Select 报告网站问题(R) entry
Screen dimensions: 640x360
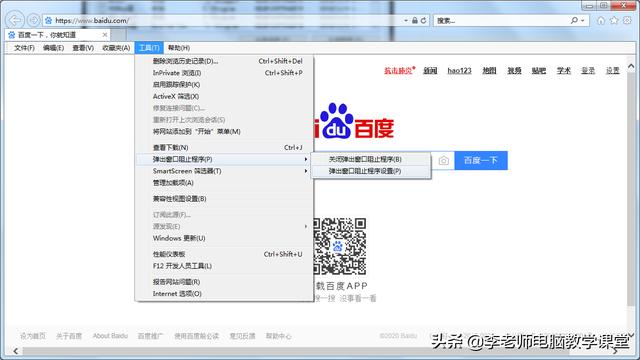coord(224,282)
